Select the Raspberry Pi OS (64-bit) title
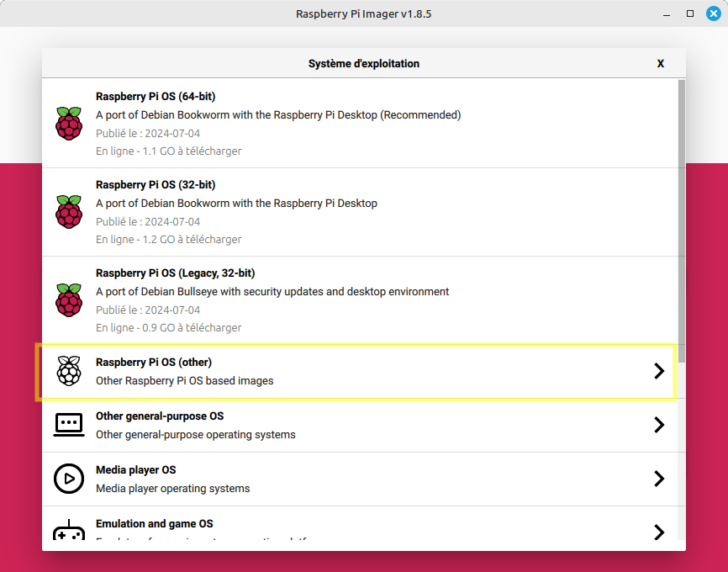Screen dimensions: 728x572 pos(156,97)
